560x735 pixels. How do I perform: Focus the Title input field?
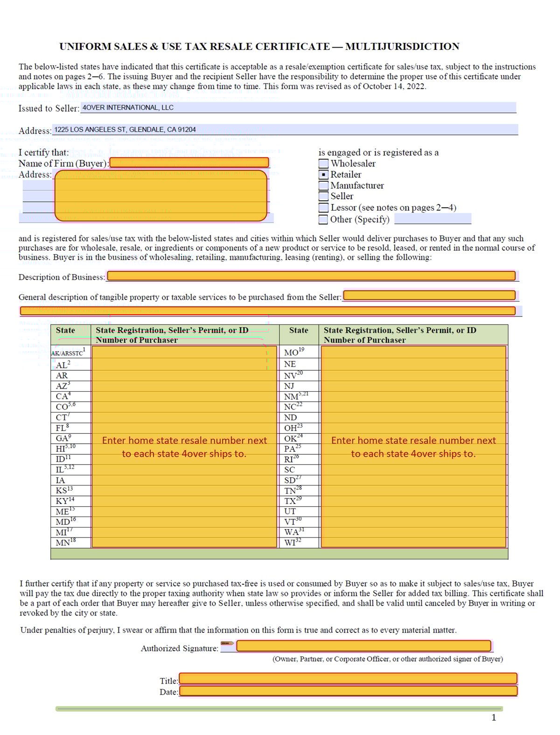coord(348,678)
